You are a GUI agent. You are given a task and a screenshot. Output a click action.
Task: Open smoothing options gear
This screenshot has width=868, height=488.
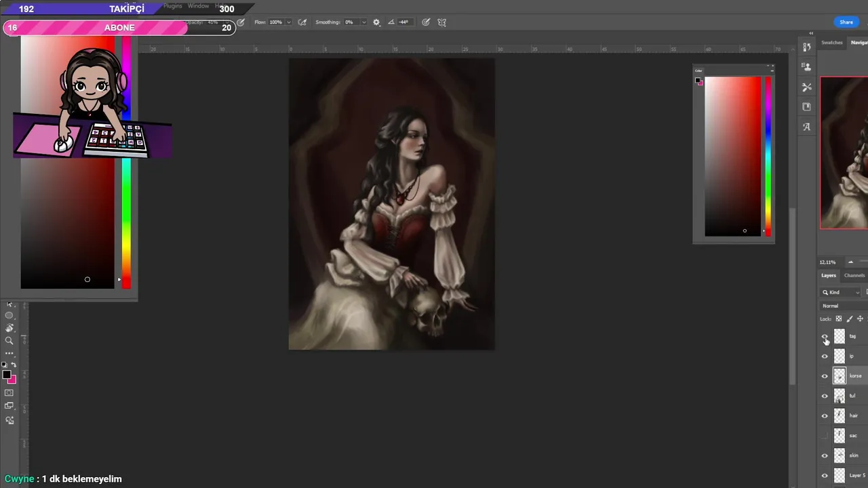point(376,22)
